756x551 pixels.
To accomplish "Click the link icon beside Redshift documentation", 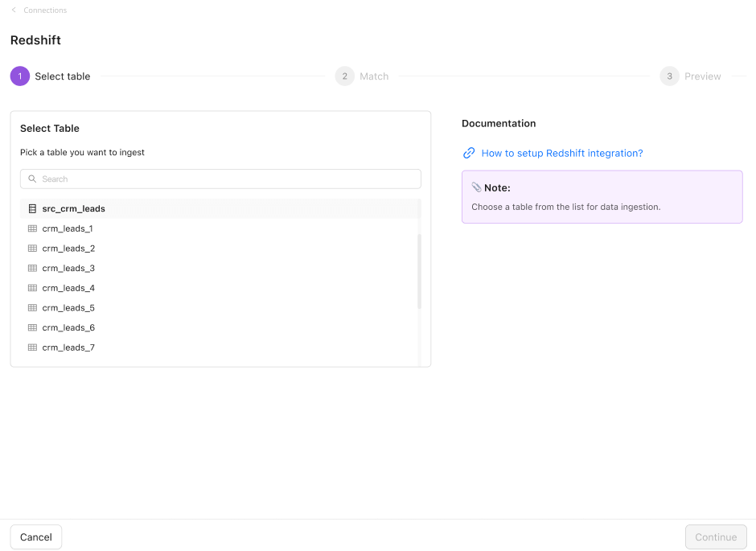I will 469,154.
